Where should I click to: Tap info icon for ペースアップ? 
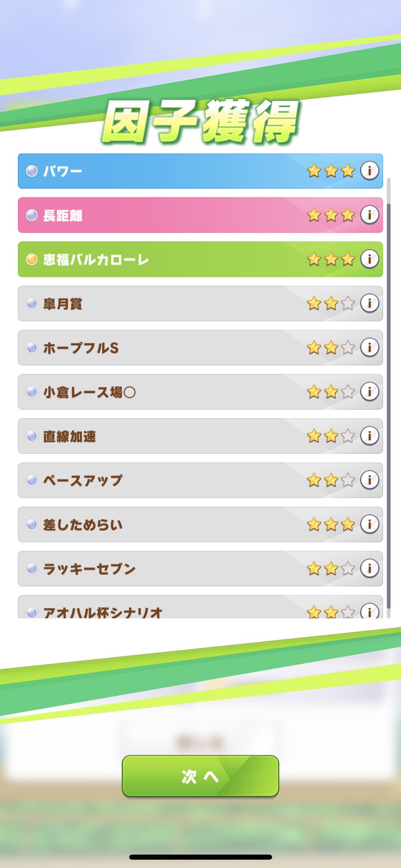click(370, 480)
